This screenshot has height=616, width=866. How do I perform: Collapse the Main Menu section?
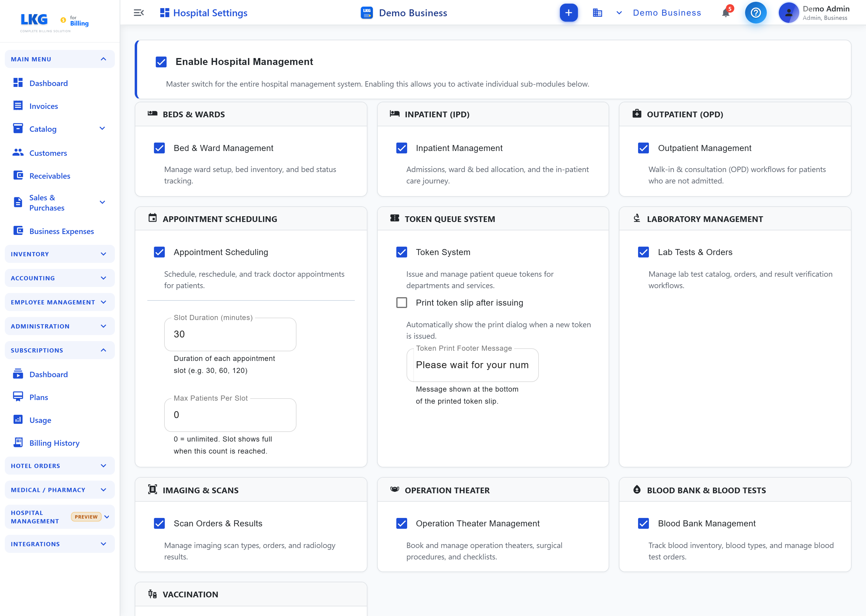tap(60, 59)
